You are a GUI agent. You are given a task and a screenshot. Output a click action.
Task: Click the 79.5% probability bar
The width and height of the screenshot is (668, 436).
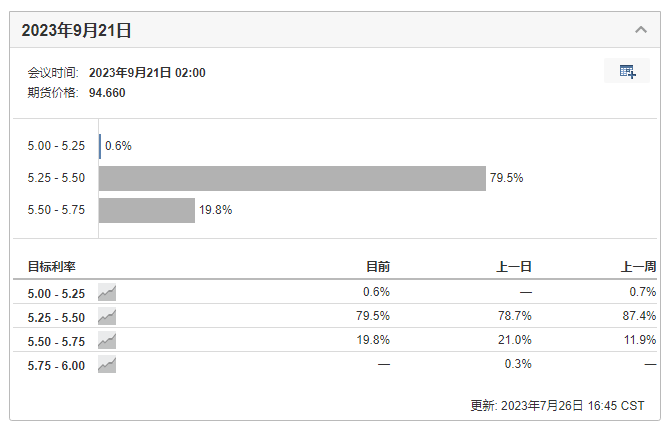pos(292,178)
